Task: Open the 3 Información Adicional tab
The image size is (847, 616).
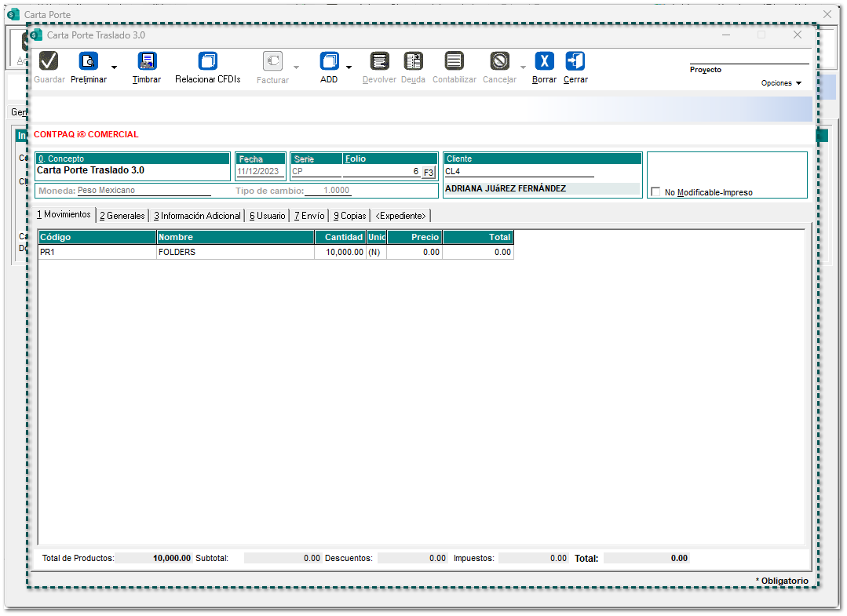Action: pyautogui.click(x=197, y=216)
